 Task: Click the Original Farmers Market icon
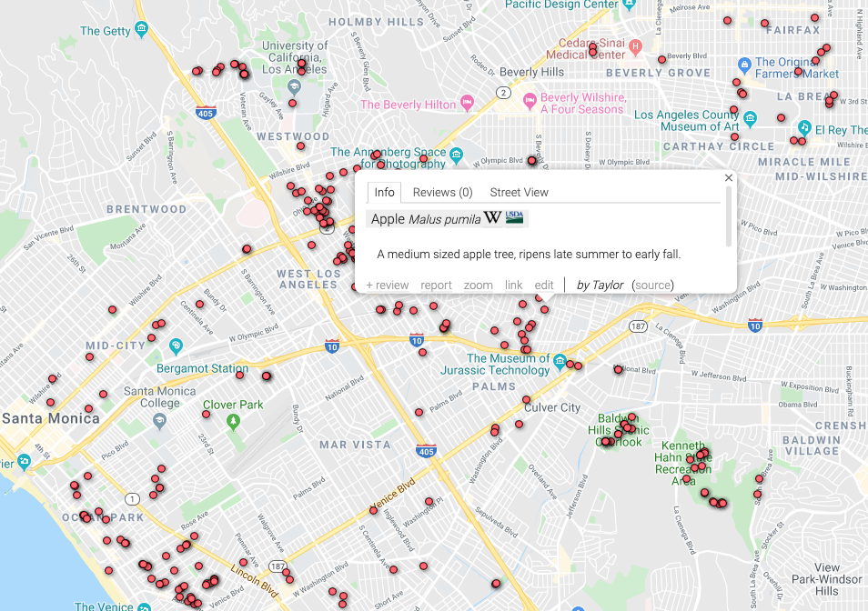coord(747,62)
